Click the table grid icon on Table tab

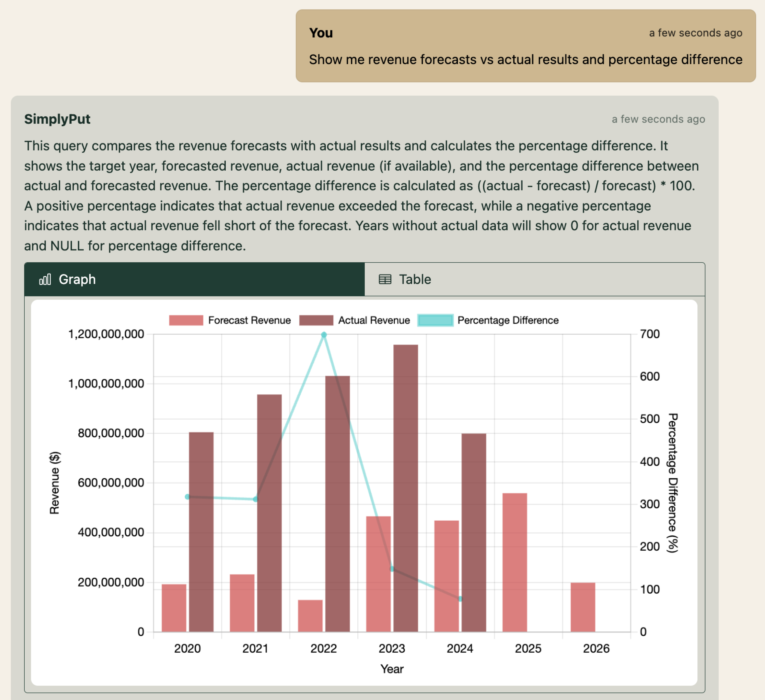pos(385,280)
